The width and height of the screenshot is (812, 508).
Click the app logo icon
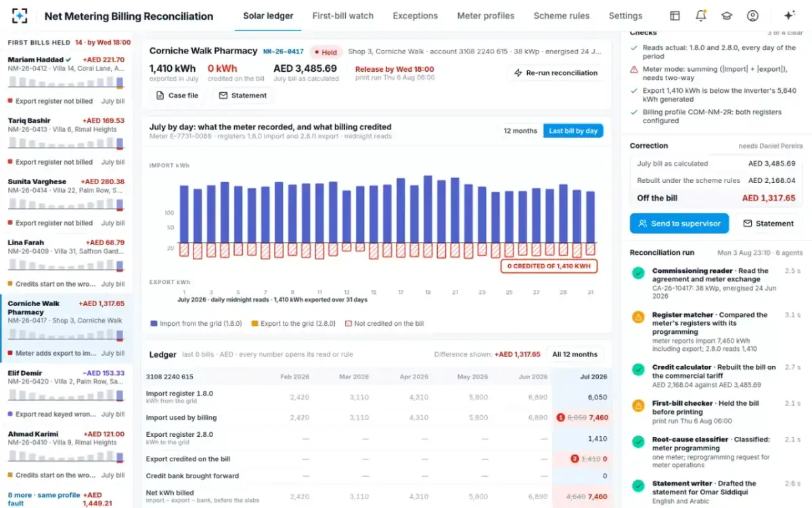[20, 16]
